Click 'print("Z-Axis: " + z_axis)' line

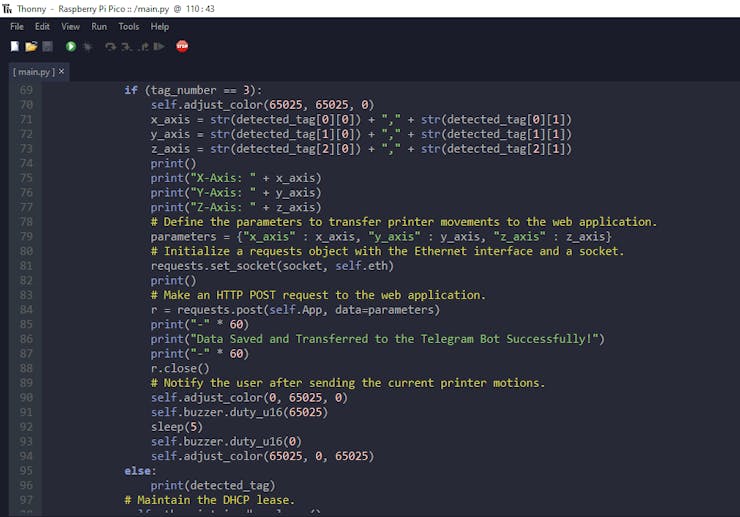tap(235, 207)
